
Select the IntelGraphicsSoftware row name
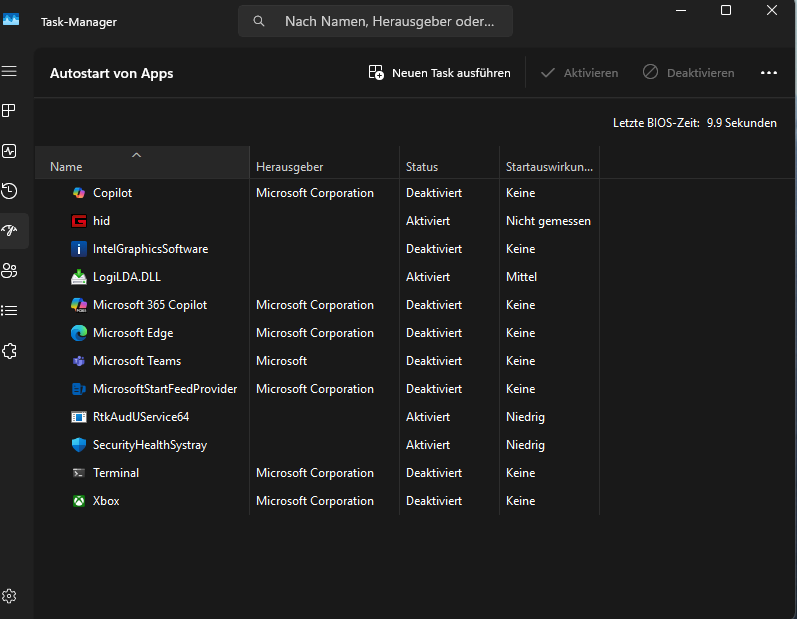[150, 249]
